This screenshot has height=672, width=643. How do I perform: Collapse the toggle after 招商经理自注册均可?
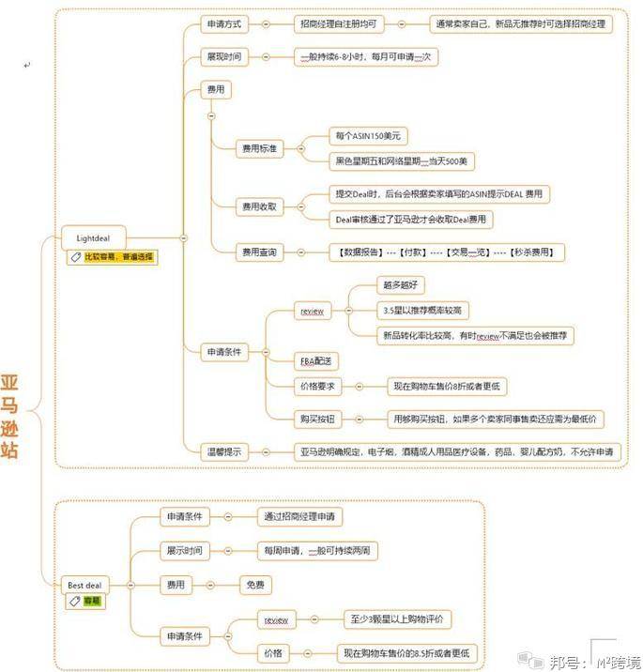point(402,24)
